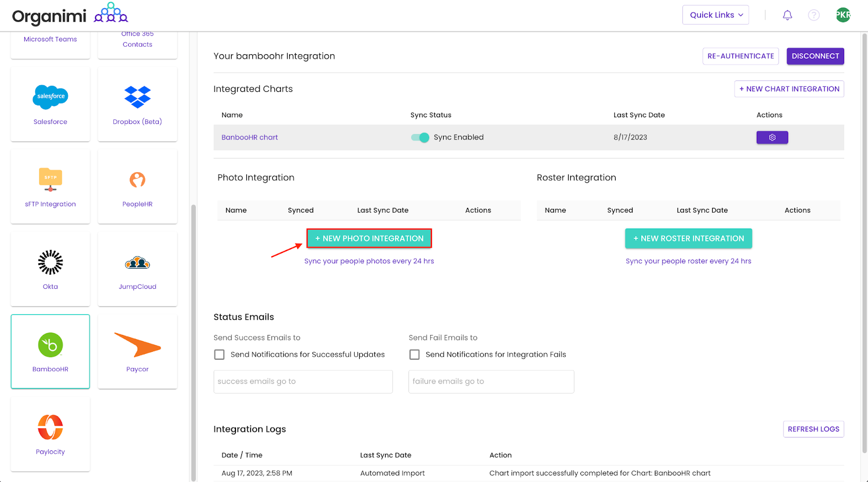The height and width of the screenshot is (482, 868).
Task: Focus the failure emails input field
Action: [x=492, y=382]
